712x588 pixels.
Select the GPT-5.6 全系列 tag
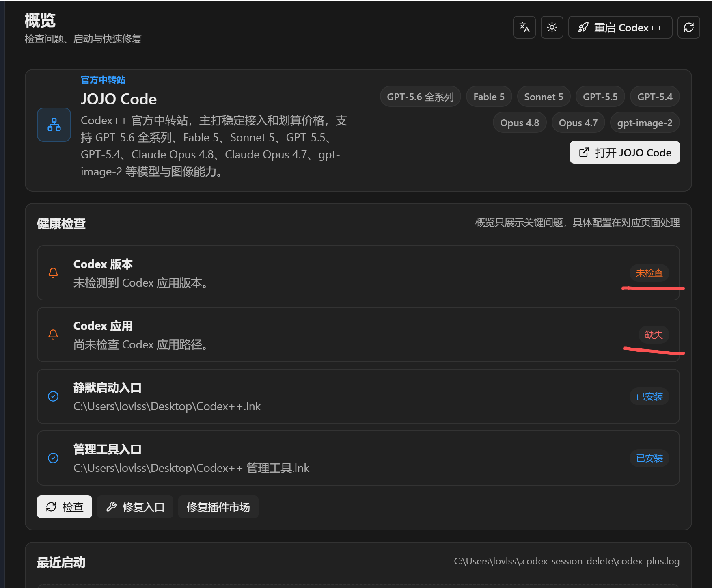420,97
